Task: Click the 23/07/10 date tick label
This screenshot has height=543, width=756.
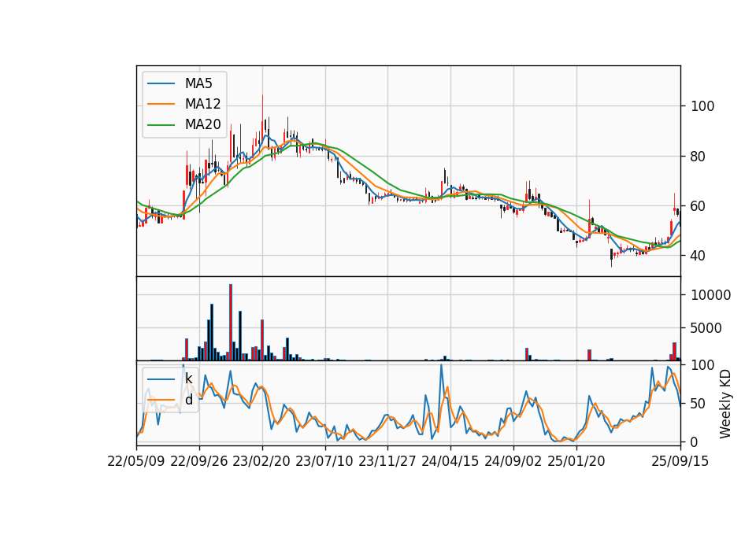Action: [x=324, y=462]
